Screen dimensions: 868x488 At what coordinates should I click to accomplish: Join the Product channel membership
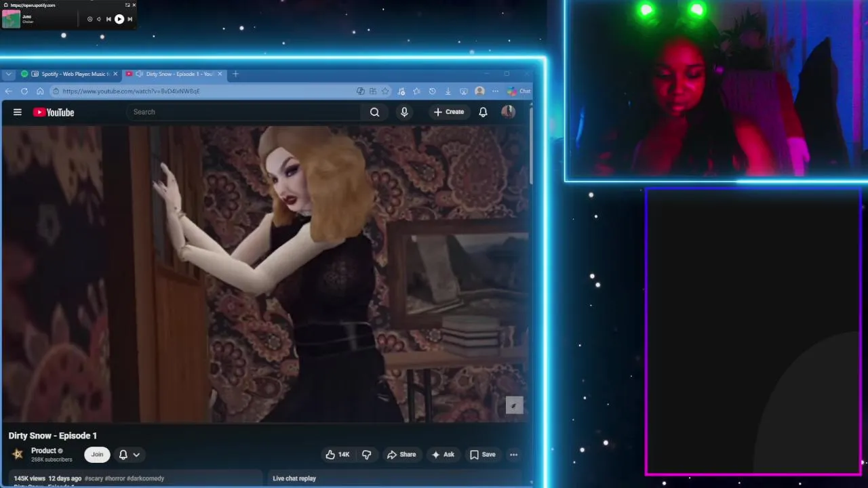pos(97,455)
